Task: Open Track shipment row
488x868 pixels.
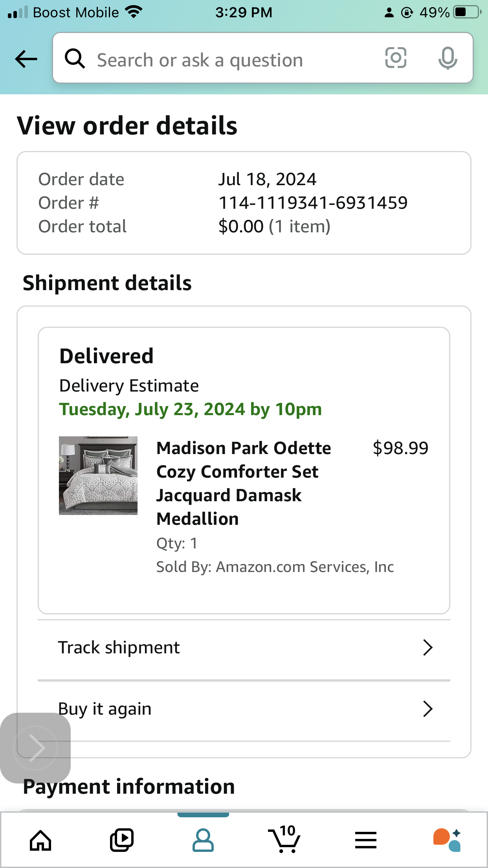Action: coord(244,648)
